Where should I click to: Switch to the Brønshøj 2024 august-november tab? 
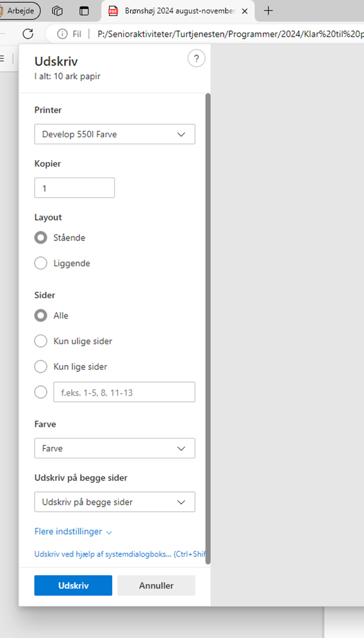[x=178, y=11]
